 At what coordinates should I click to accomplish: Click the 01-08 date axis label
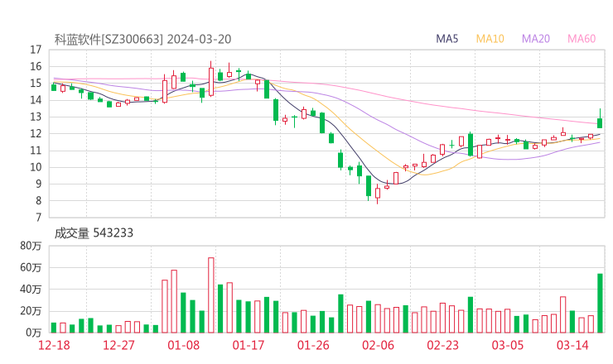coord(183,345)
